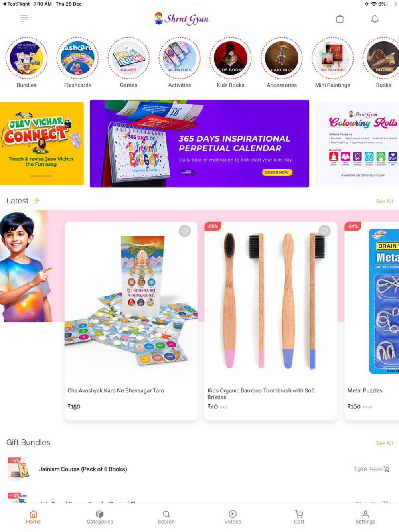This screenshot has height=532, width=399.
Task: Switch to the Categories tab
Action: coord(100,517)
